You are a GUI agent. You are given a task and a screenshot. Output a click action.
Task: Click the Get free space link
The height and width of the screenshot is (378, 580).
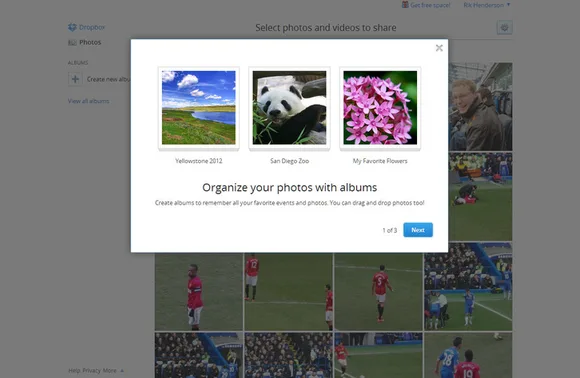430,5
